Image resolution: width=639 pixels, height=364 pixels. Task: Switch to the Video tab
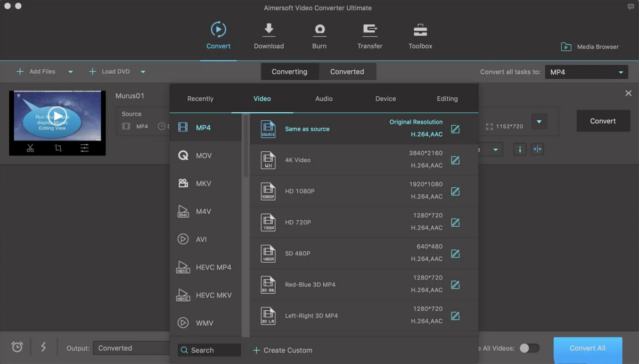click(x=262, y=98)
